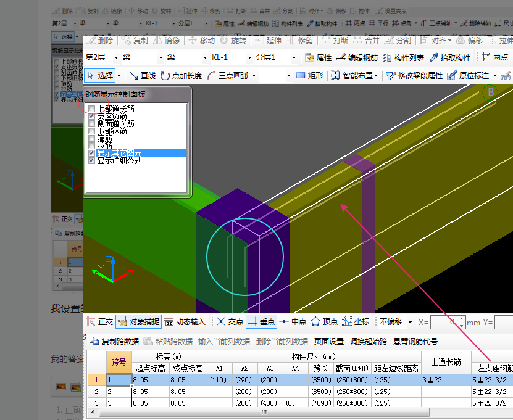Choose the 矩形 rectangle drawing tool
This screenshot has width=513, height=420.
click(309, 76)
